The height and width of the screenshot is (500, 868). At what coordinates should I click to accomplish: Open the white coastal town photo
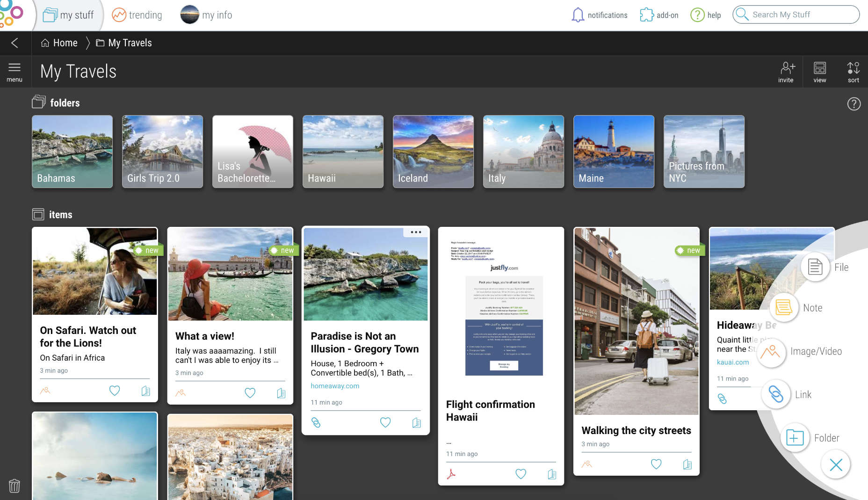tap(230, 457)
